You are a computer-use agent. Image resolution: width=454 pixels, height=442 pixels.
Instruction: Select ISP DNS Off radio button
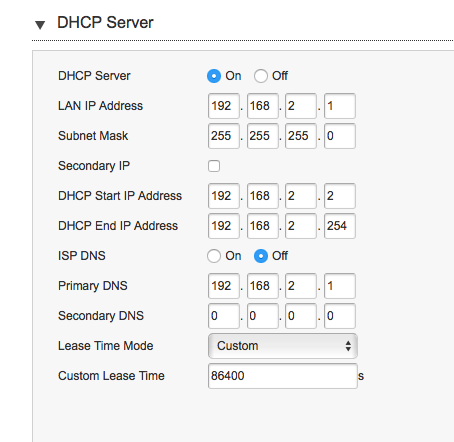(260, 256)
